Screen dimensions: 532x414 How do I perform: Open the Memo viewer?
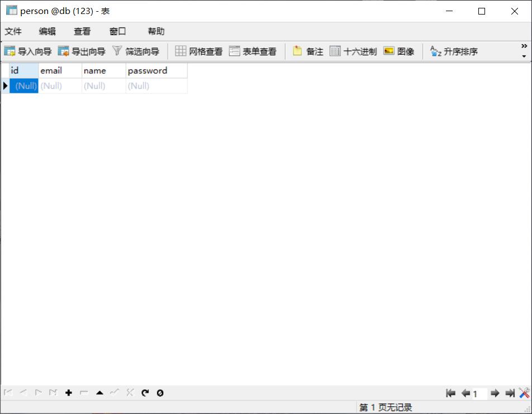tap(308, 51)
